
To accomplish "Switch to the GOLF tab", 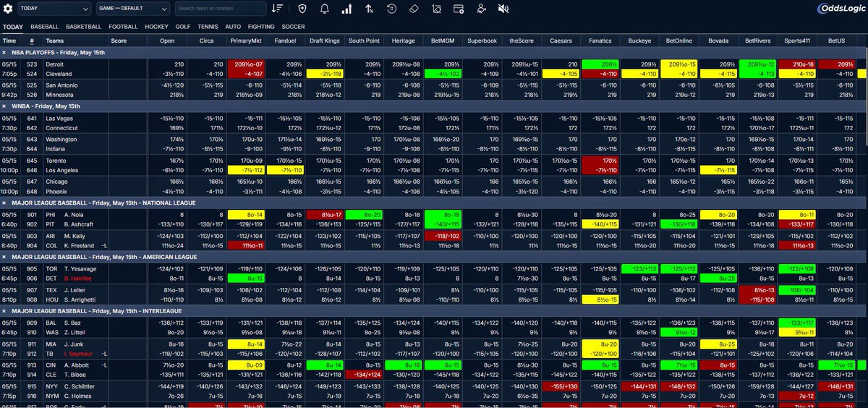I will pyautogui.click(x=183, y=27).
